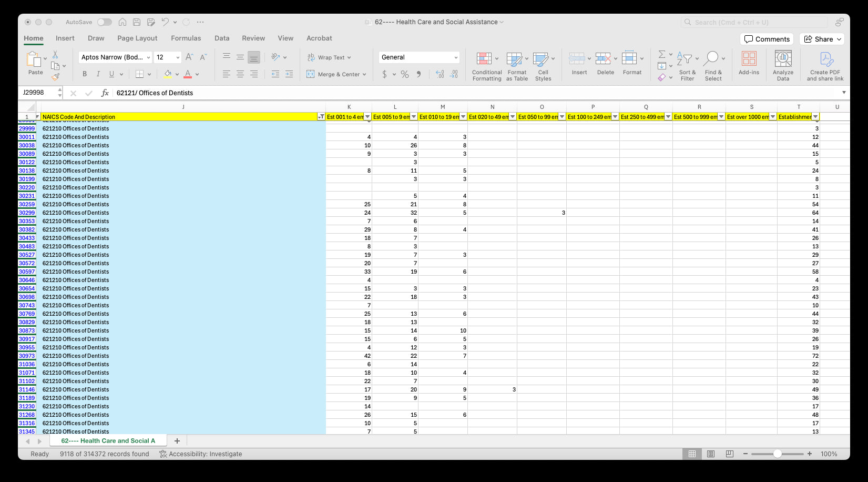The width and height of the screenshot is (868, 482).
Task: Open the font name dropdown
Action: [149, 57]
